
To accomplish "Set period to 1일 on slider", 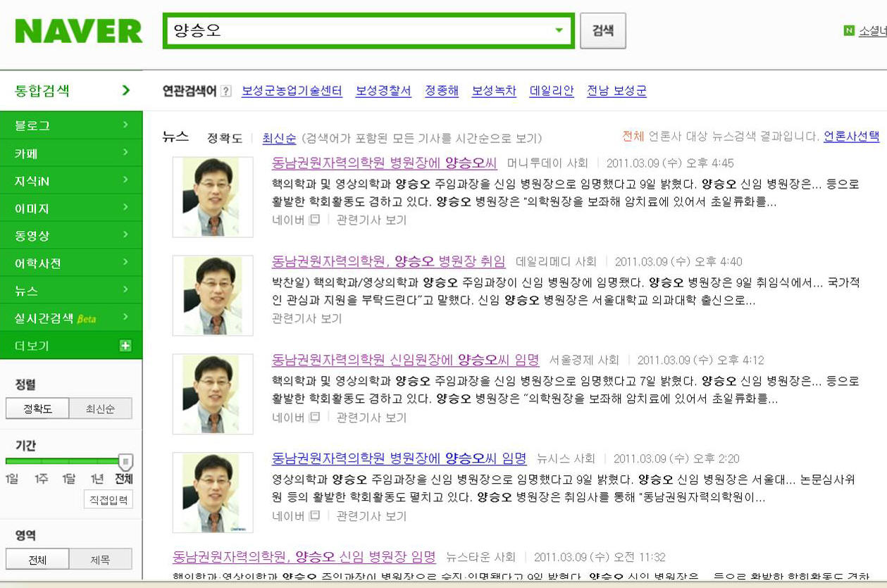I will [x=12, y=479].
